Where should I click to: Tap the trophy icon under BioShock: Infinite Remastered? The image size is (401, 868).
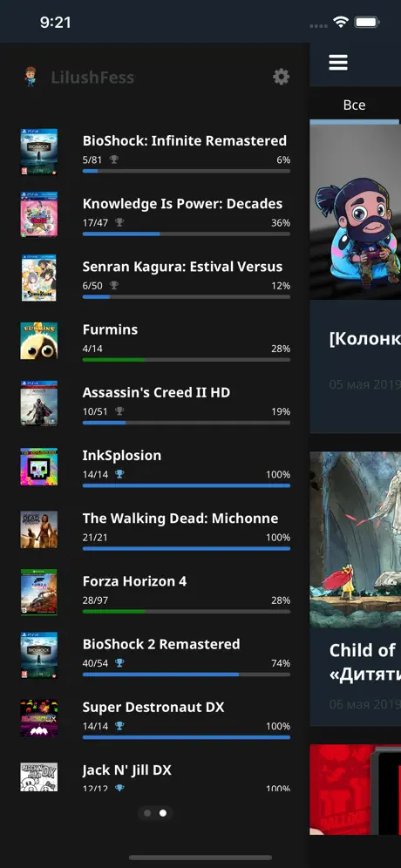114,160
